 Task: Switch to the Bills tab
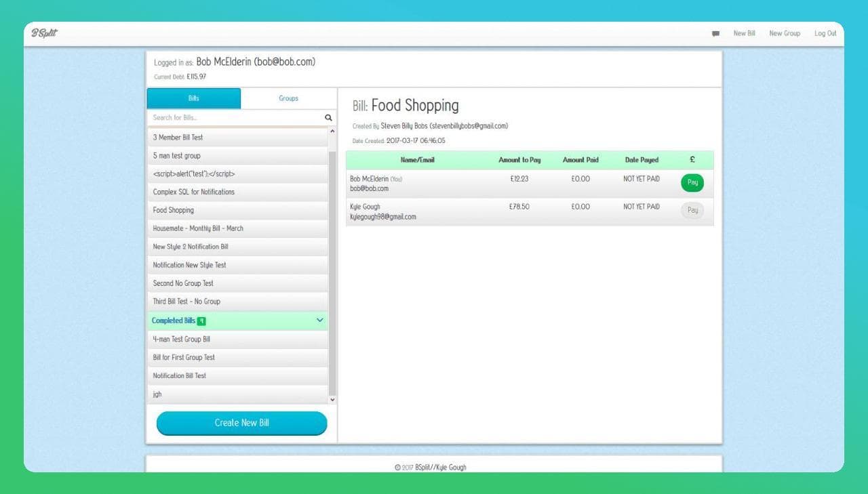[x=194, y=98]
